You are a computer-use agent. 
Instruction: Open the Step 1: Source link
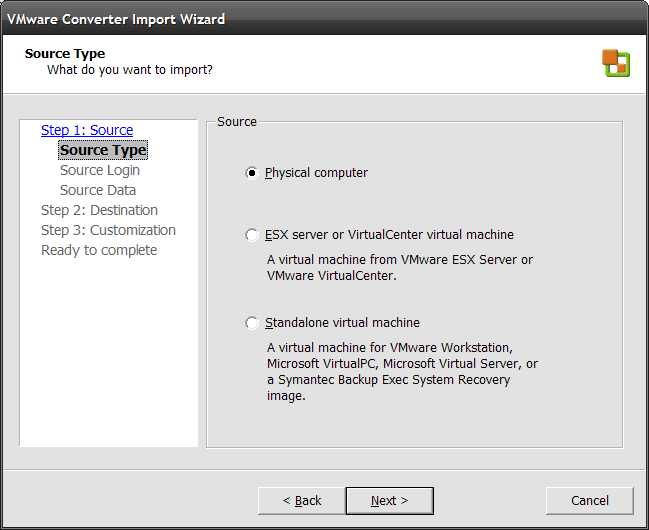point(87,130)
